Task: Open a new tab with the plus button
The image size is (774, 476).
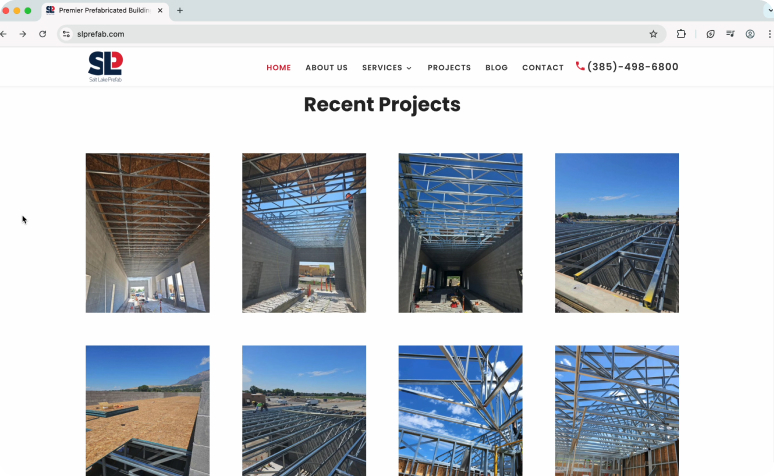Action: click(x=180, y=10)
